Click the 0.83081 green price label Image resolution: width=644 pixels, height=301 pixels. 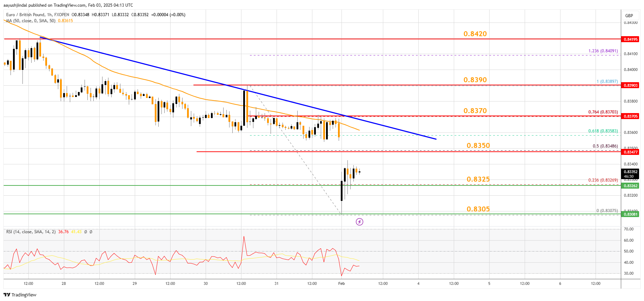click(x=630, y=214)
